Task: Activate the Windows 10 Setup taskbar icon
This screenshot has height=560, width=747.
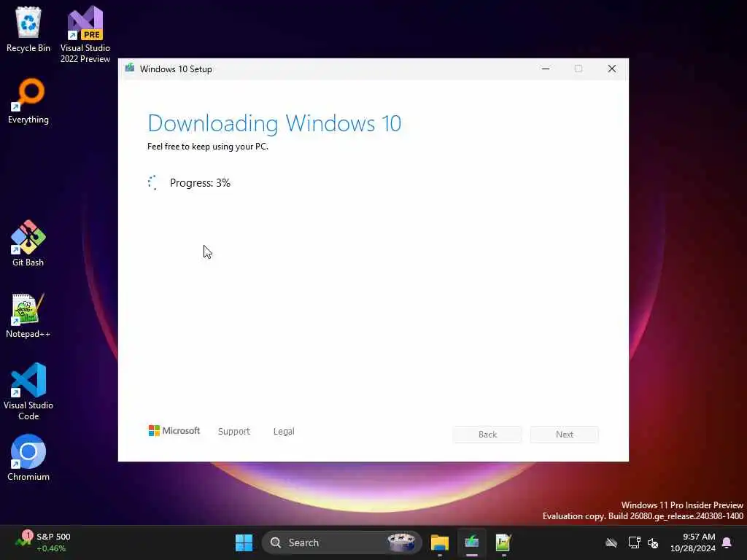Action: [472, 542]
